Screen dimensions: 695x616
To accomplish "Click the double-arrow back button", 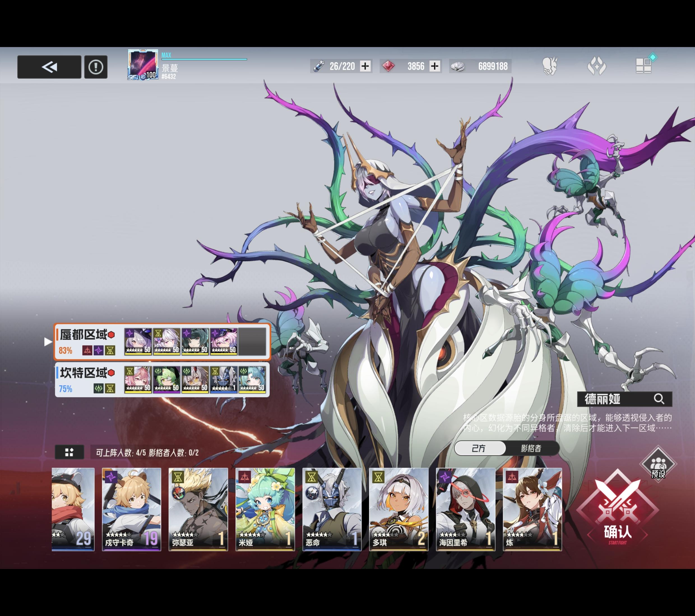I will (x=49, y=67).
